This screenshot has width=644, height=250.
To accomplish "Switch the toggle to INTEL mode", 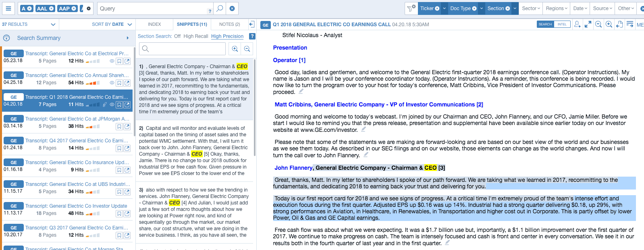I will tap(562, 25).
